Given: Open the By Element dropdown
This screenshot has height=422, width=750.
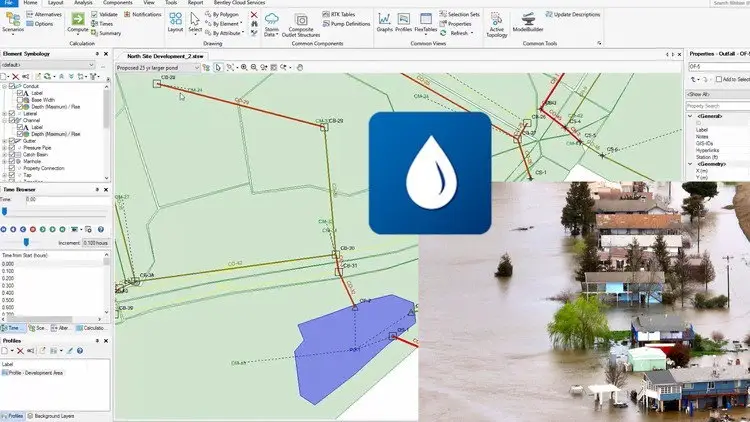Looking at the screenshot, I should [223, 23].
